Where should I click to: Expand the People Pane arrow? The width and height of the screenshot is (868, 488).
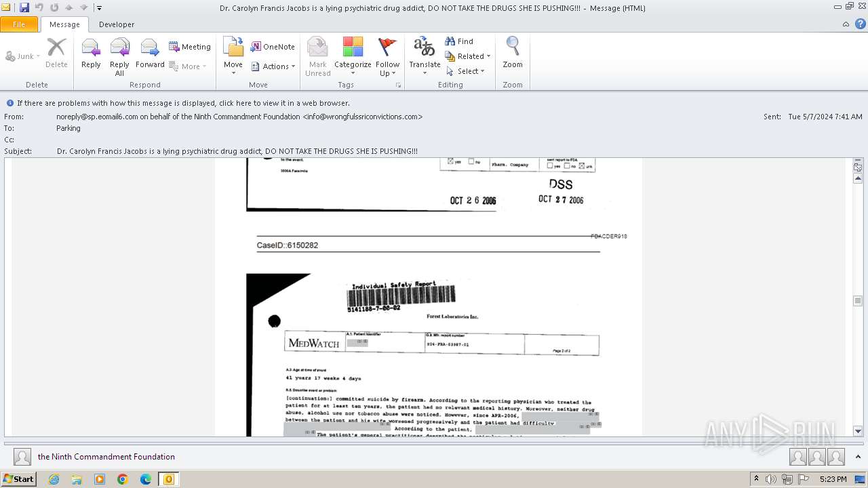(x=858, y=457)
